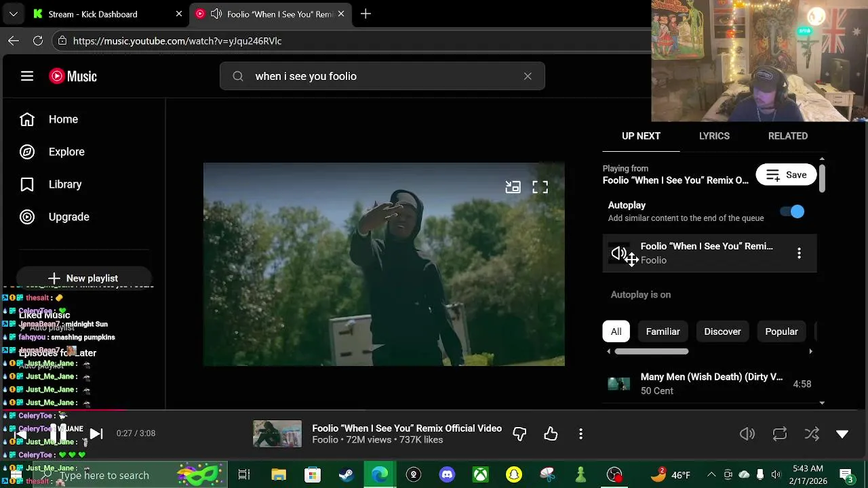Mute the Foolio tab using its speaker icon

click(x=216, y=14)
